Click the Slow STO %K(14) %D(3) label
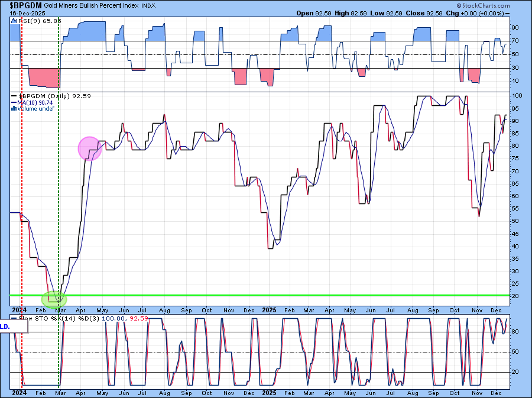532x398 pixels. point(54,319)
